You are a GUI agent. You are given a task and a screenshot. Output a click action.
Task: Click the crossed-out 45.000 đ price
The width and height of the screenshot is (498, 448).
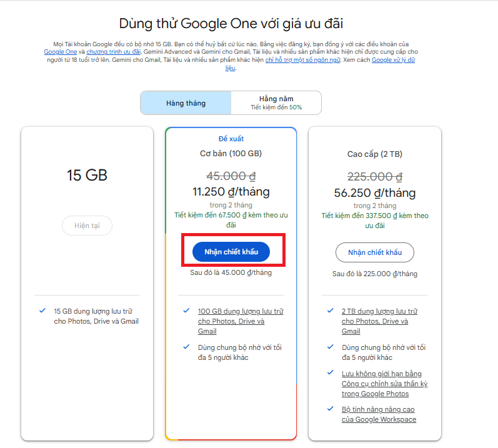[231, 176]
